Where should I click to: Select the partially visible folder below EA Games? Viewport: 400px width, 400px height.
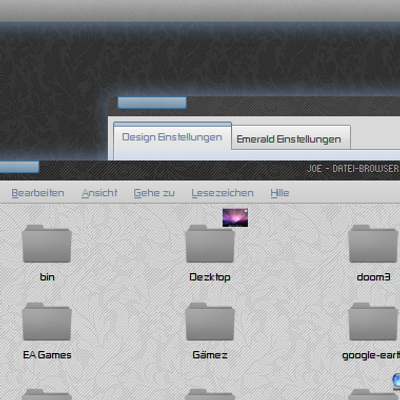click(x=47, y=395)
